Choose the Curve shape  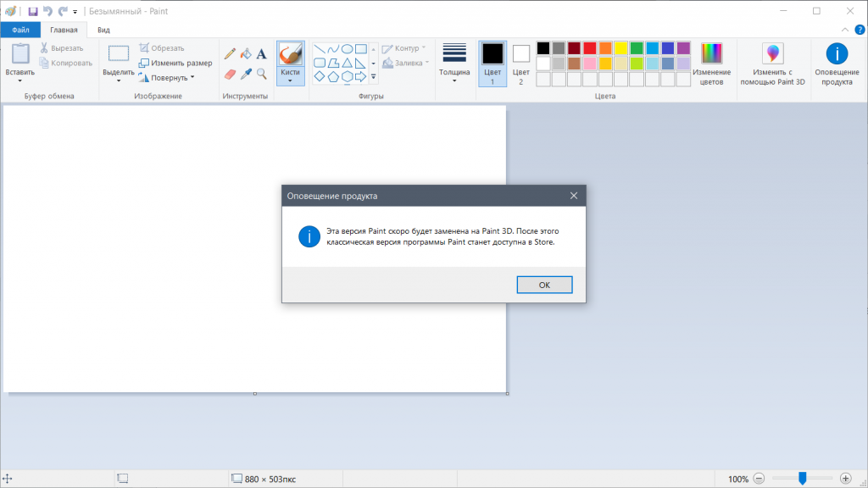pos(333,49)
